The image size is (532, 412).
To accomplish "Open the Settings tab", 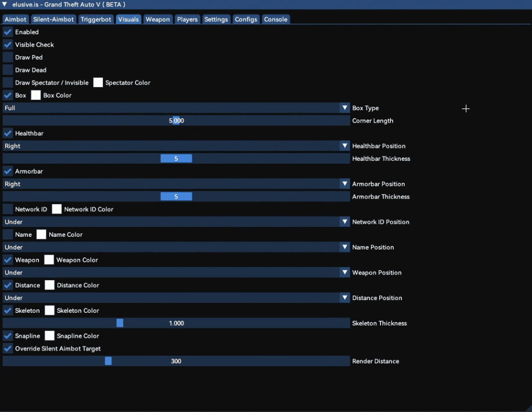I will click(x=216, y=19).
